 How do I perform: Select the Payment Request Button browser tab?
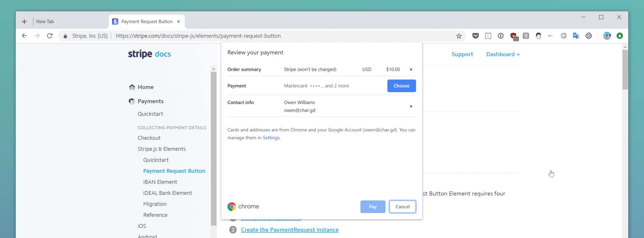click(147, 21)
